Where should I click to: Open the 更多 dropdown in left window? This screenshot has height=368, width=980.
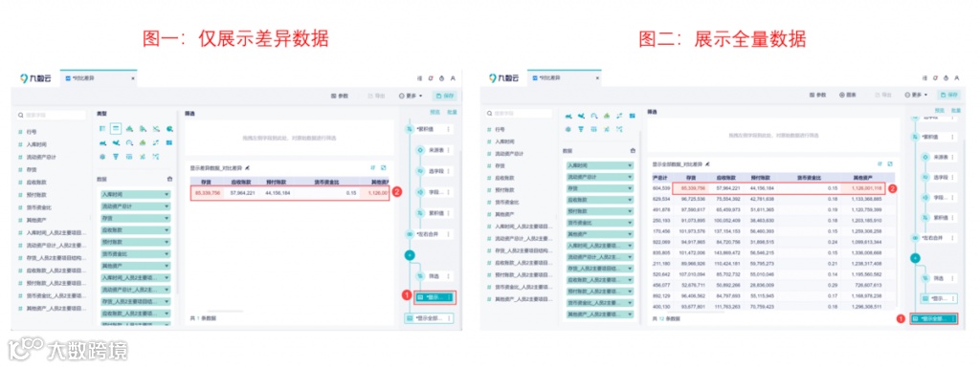[411, 96]
